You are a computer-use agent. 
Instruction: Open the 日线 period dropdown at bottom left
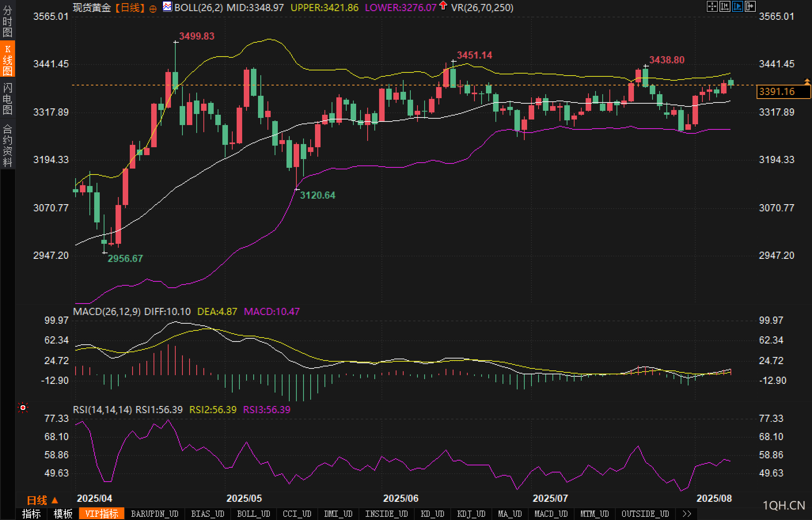point(42,500)
